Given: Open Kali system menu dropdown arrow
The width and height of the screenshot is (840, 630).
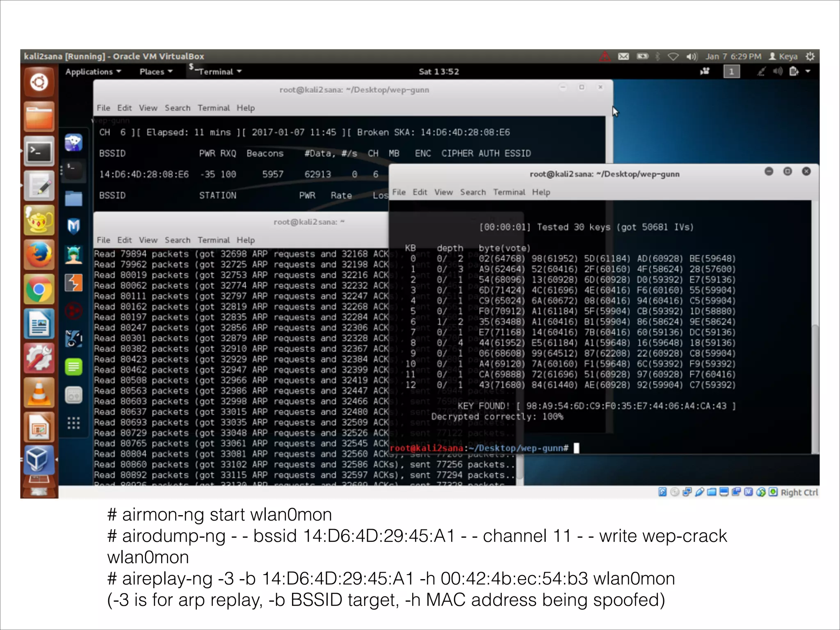Looking at the screenshot, I should [808, 71].
